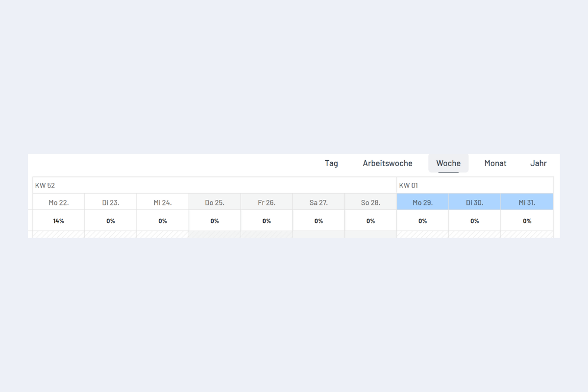Select the Arbeitswoche view tab
The width and height of the screenshot is (588, 392).
point(388,163)
